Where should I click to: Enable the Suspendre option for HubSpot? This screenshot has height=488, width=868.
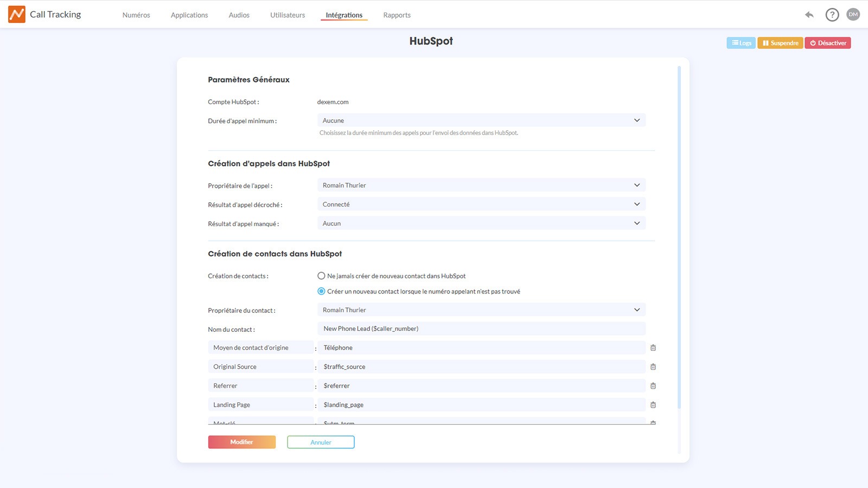[x=780, y=42]
